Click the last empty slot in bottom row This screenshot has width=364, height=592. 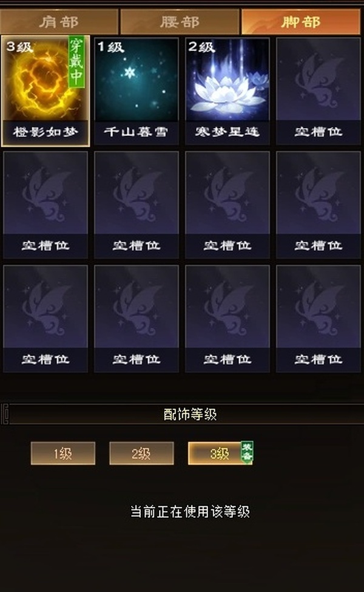[x=318, y=319]
